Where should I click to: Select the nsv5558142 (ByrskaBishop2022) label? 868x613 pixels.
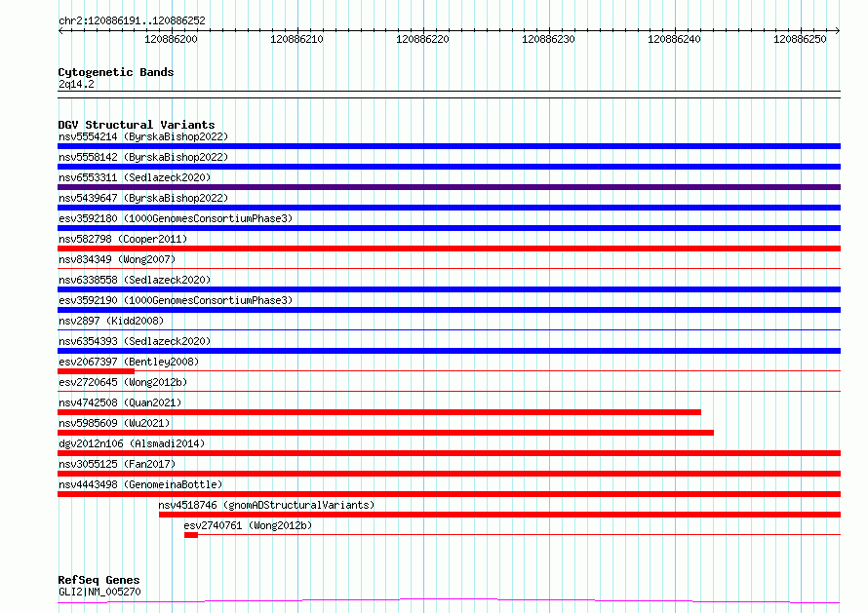[143, 157]
